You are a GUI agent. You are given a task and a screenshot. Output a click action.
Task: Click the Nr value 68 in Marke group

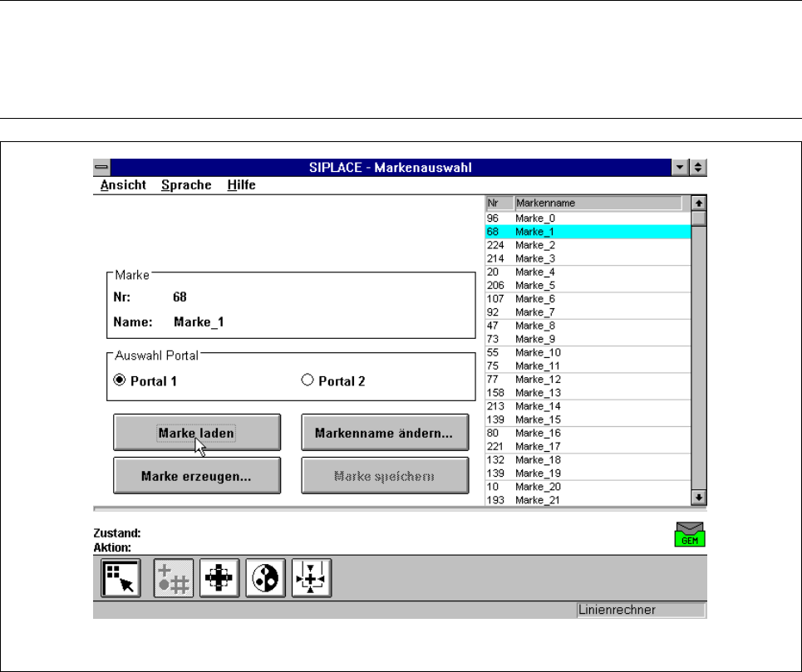[x=180, y=297]
